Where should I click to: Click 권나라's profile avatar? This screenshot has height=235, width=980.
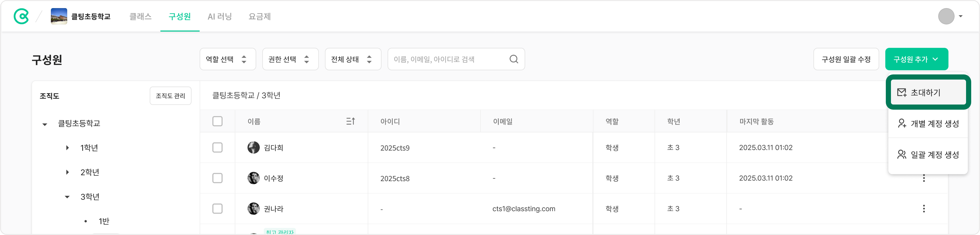(x=253, y=209)
